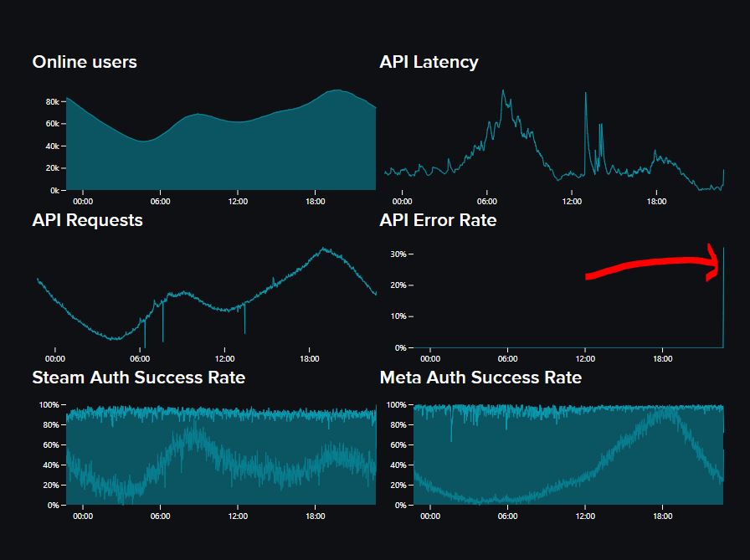Select 0% label on Steam Auth axis
The image size is (750, 560).
[53, 506]
